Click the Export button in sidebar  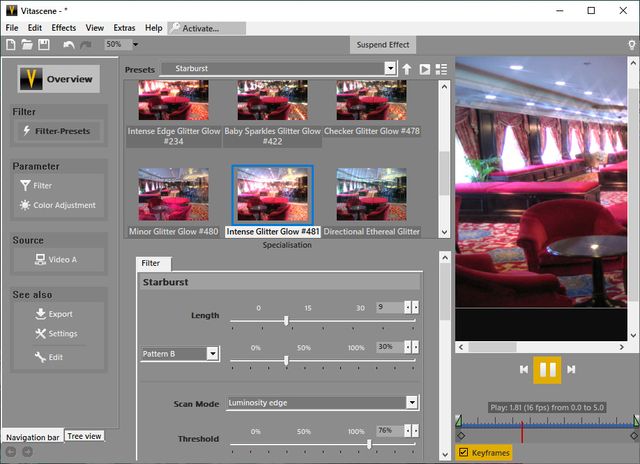point(59,314)
